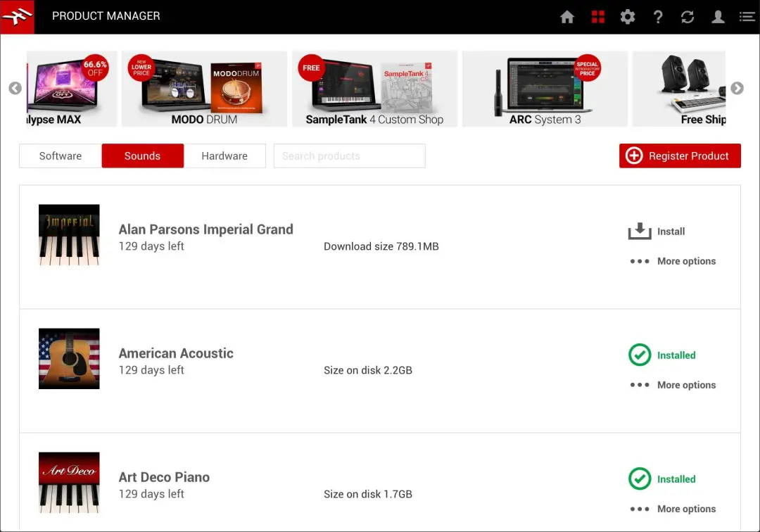The height and width of the screenshot is (532, 760).
Task: Open the ARC System 3 promo banner
Action: click(x=545, y=89)
